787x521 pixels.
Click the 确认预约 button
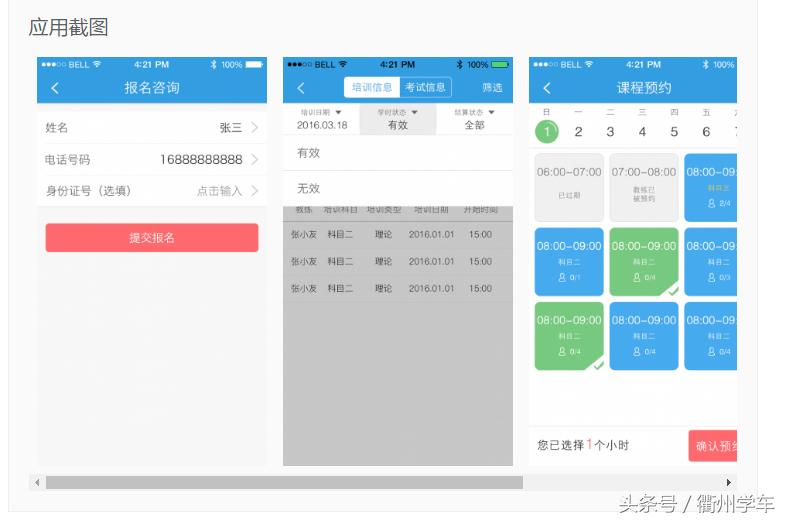pyautogui.click(x=713, y=446)
